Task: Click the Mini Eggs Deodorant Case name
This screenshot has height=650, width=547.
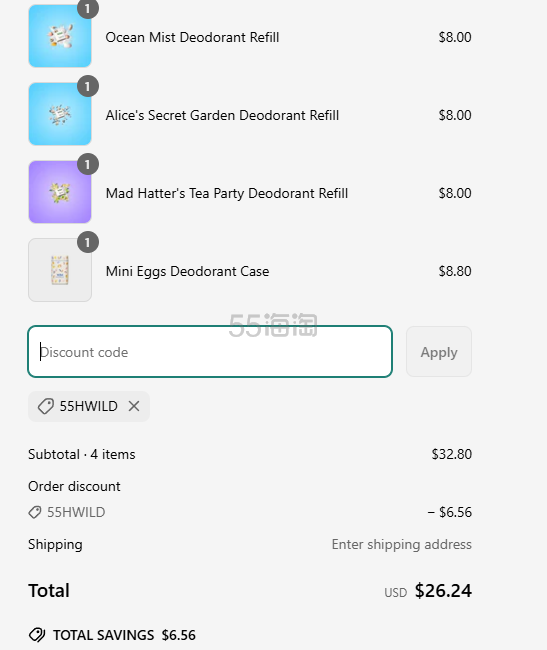Action: coord(187,271)
